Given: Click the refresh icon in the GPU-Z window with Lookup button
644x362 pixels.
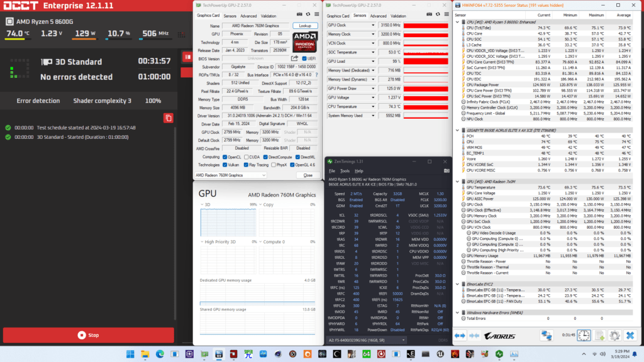Looking at the screenshot, I should [x=308, y=14].
